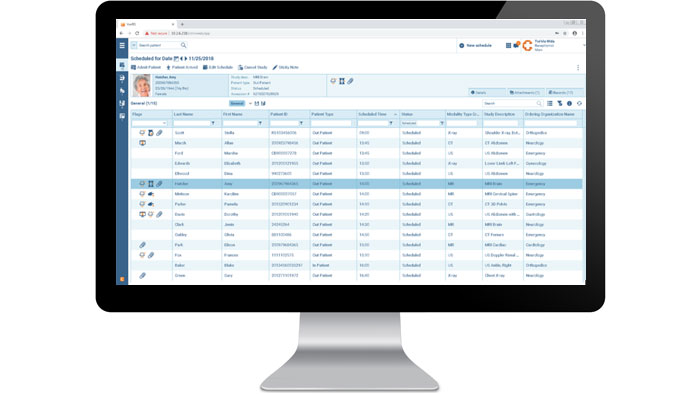Select the Clark row last name cell
Screen dimensions: 700x394
click(196, 225)
